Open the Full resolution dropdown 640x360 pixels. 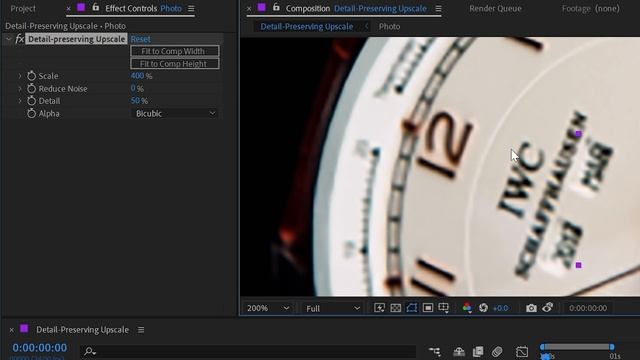(333, 308)
